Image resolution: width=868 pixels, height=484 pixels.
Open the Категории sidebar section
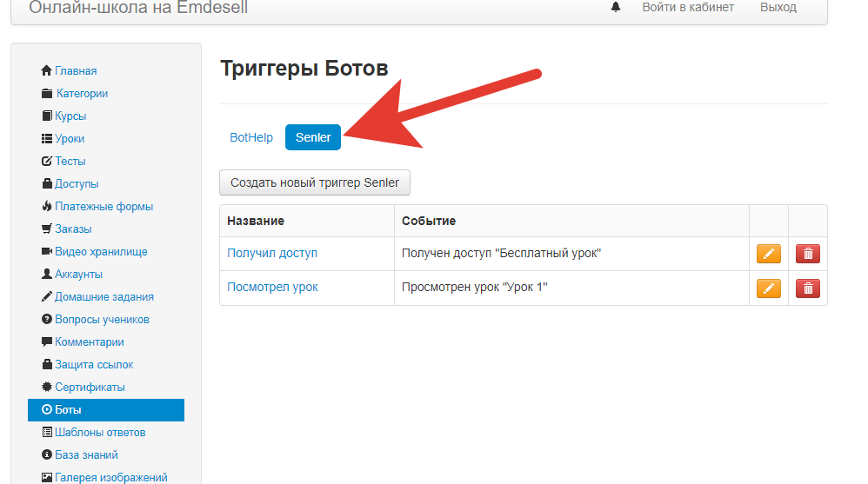point(81,94)
